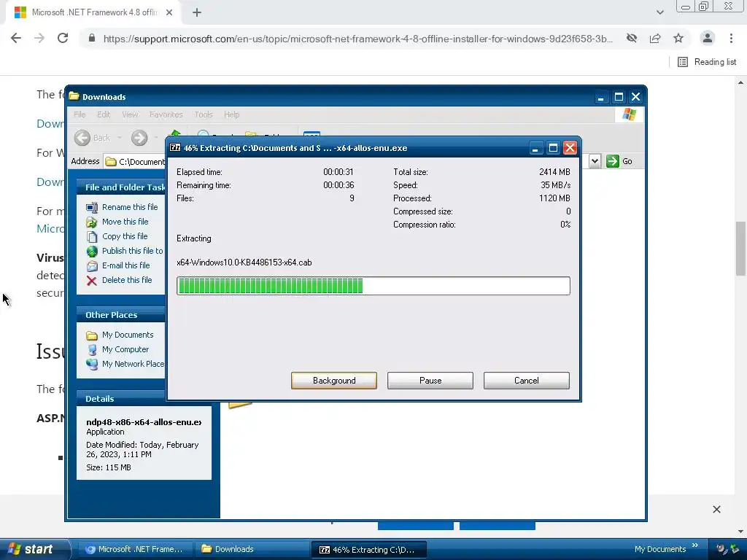Open the File menu in Downloads window

[80, 114]
